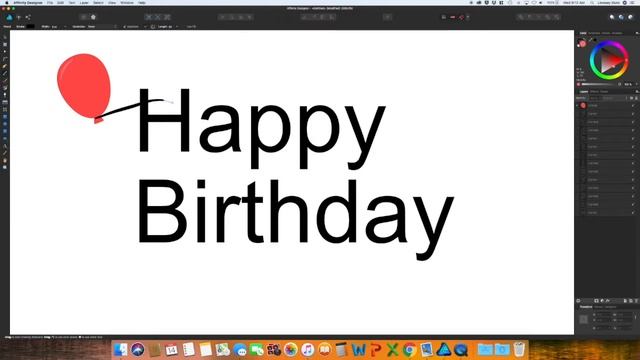The height and width of the screenshot is (360, 640).
Task: Switch to the Swatches panel tab
Action: [594, 33]
